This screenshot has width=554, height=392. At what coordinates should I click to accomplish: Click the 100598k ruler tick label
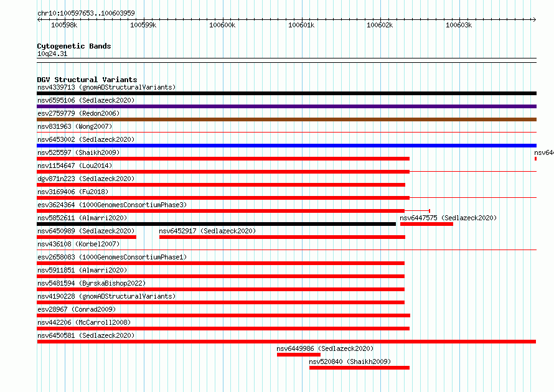click(64, 25)
